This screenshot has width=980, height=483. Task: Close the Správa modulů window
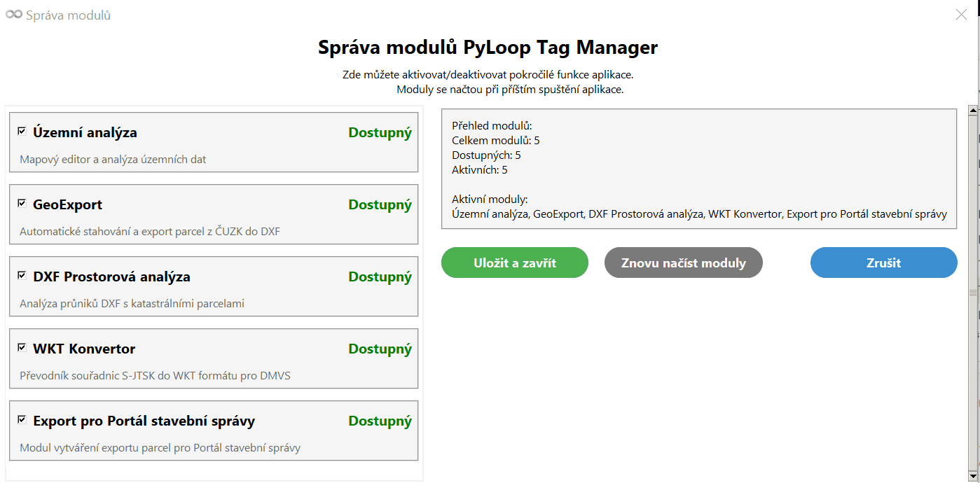pyautogui.click(x=962, y=14)
